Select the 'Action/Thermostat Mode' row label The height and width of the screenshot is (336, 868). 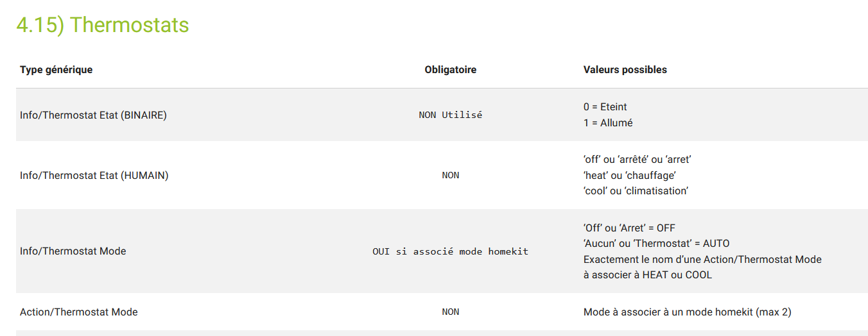click(x=79, y=312)
